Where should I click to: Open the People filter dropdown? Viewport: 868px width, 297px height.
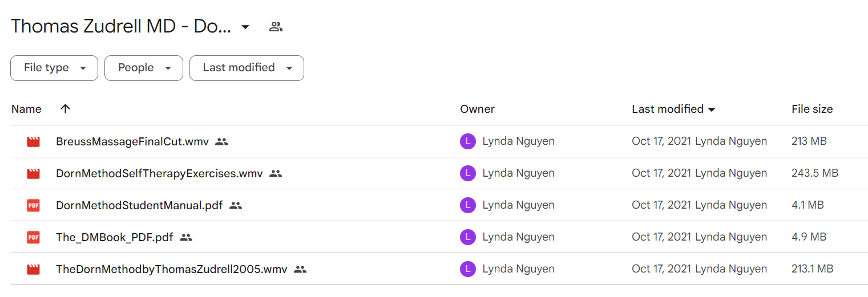[144, 68]
